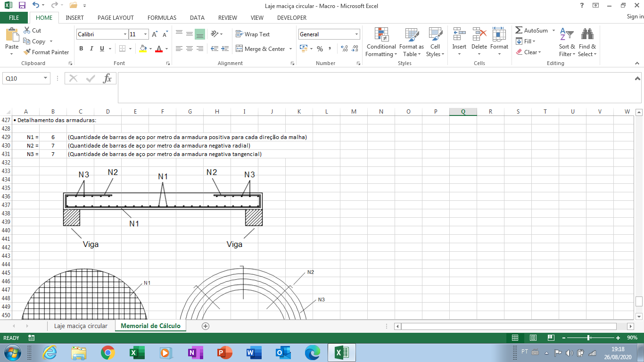Click the Merge & Center button
The image size is (644, 362).
(260, 49)
